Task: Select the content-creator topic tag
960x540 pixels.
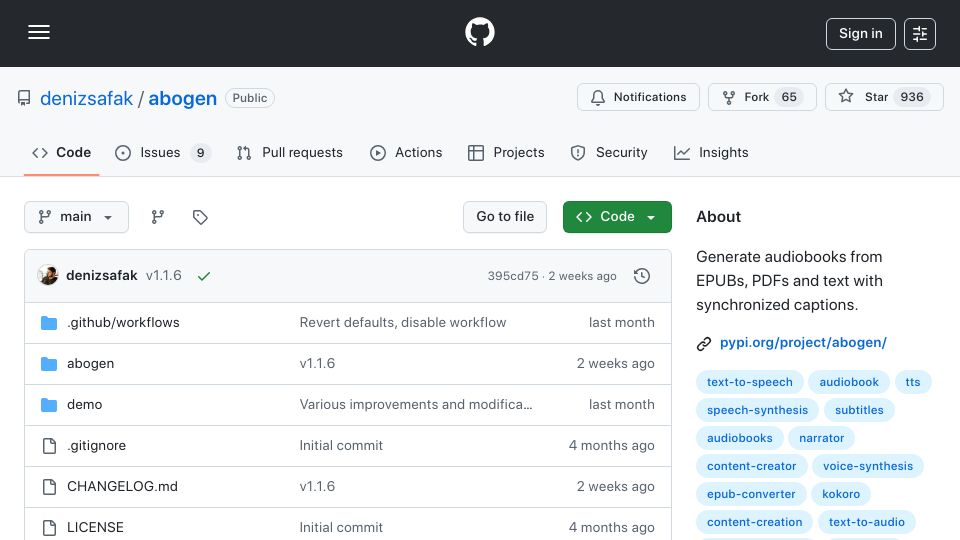Action: click(751, 467)
